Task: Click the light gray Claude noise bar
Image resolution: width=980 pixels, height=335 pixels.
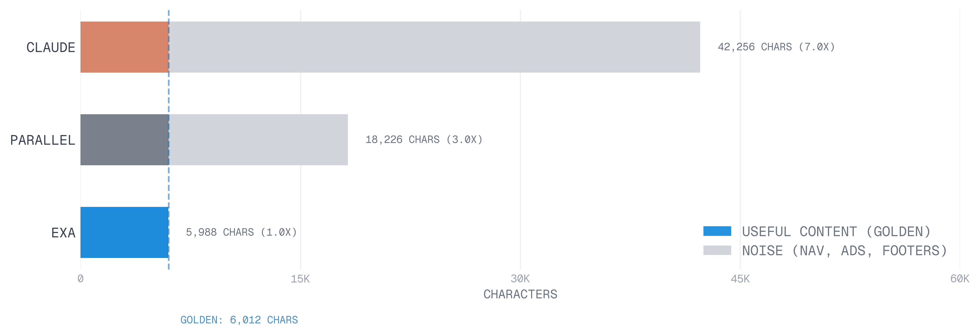Action: pos(434,47)
